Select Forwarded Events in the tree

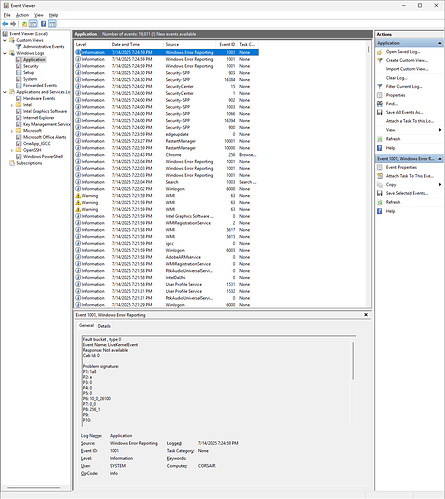pos(40,85)
